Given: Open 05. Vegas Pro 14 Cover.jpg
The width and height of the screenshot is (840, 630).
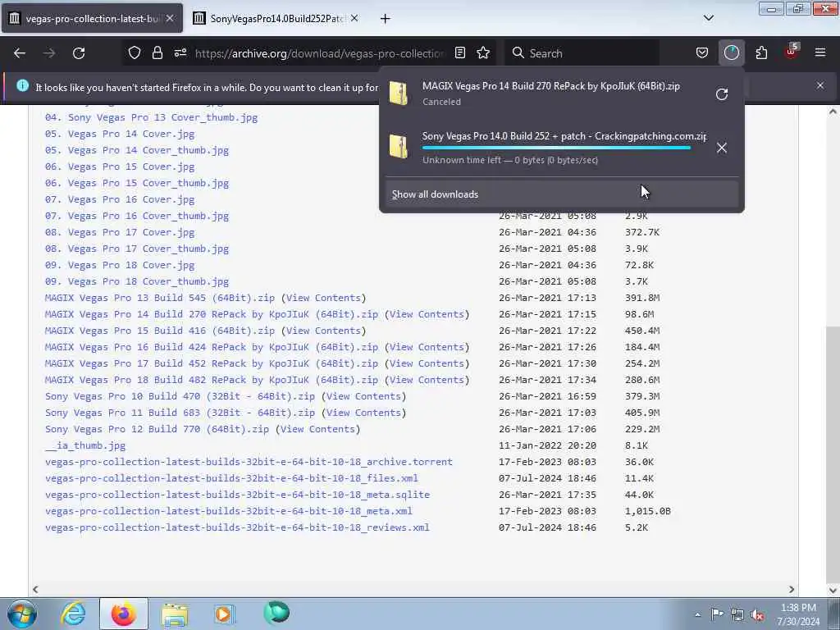Looking at the screenshot, I should click(x=120, y=134).
